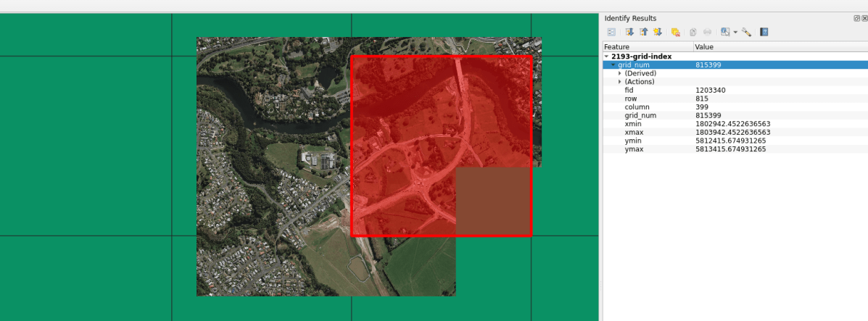The width and height of the screenshot is (868, 321).
Task: Select the xmin attribute row
Action: point(633,124)
